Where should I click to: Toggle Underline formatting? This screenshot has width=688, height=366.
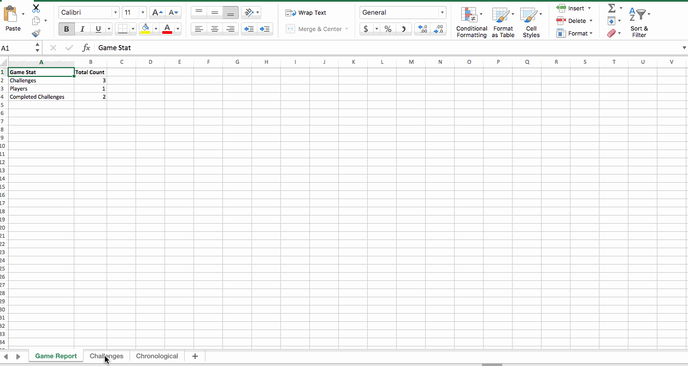pos(98,29)
